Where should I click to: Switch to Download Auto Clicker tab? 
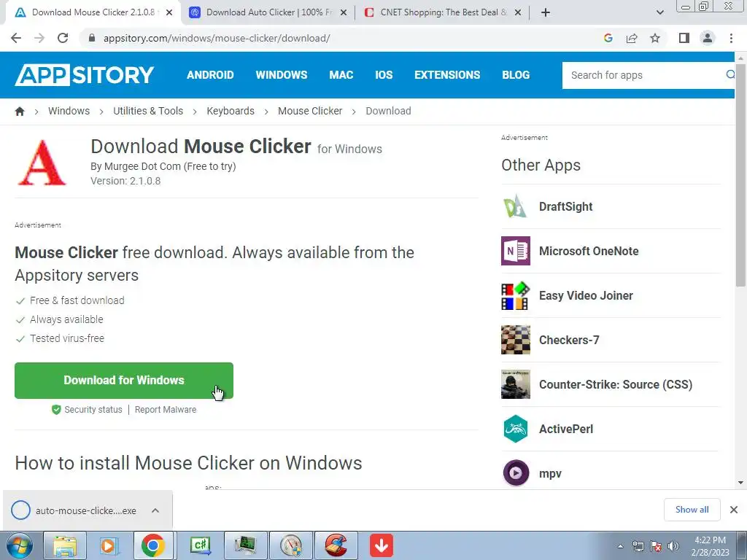point(268,12)
